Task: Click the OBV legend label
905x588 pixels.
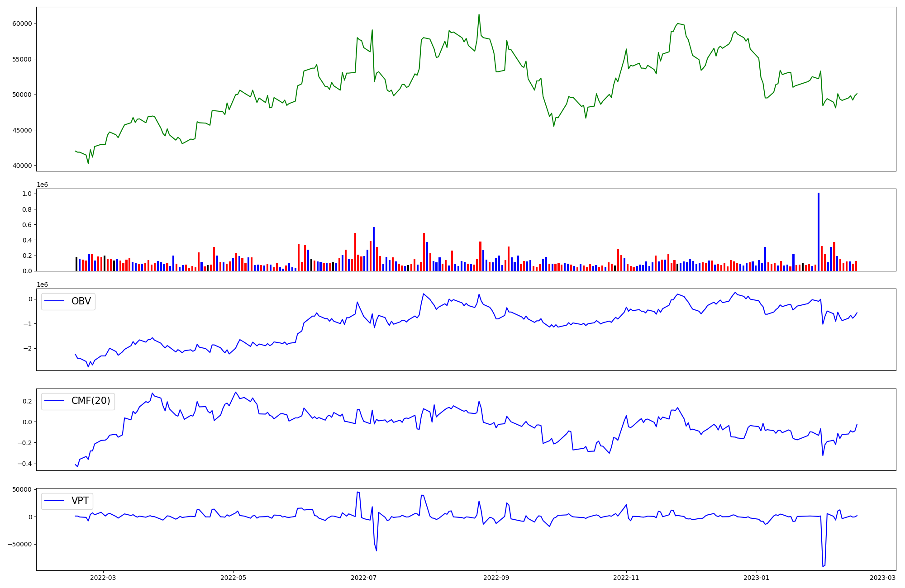Action: click(81, 301)
